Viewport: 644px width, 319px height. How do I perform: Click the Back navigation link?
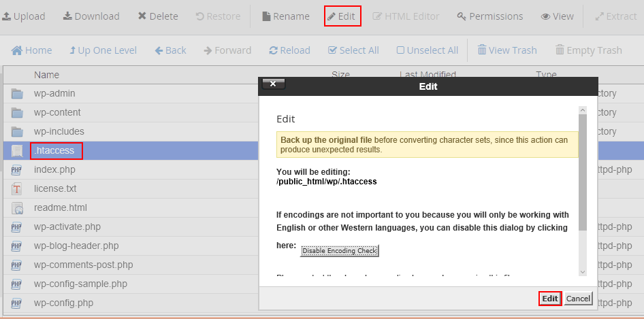click(170, 50)
